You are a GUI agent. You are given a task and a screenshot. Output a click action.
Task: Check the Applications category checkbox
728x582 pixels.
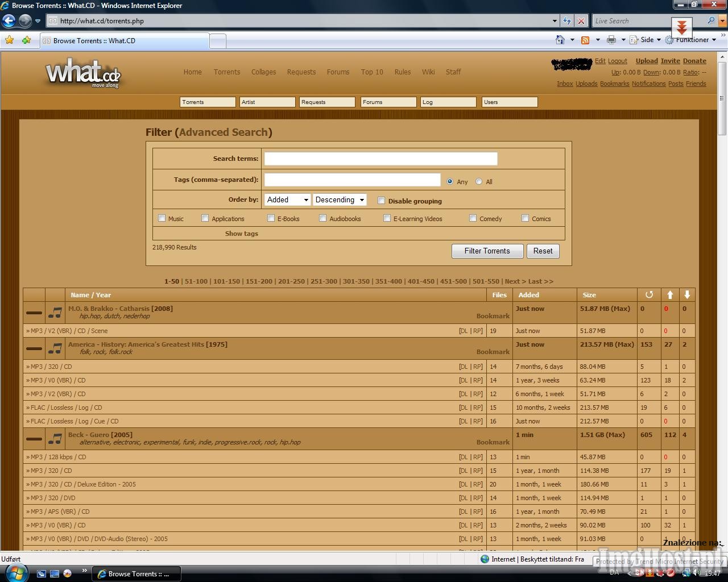point(205,218)
